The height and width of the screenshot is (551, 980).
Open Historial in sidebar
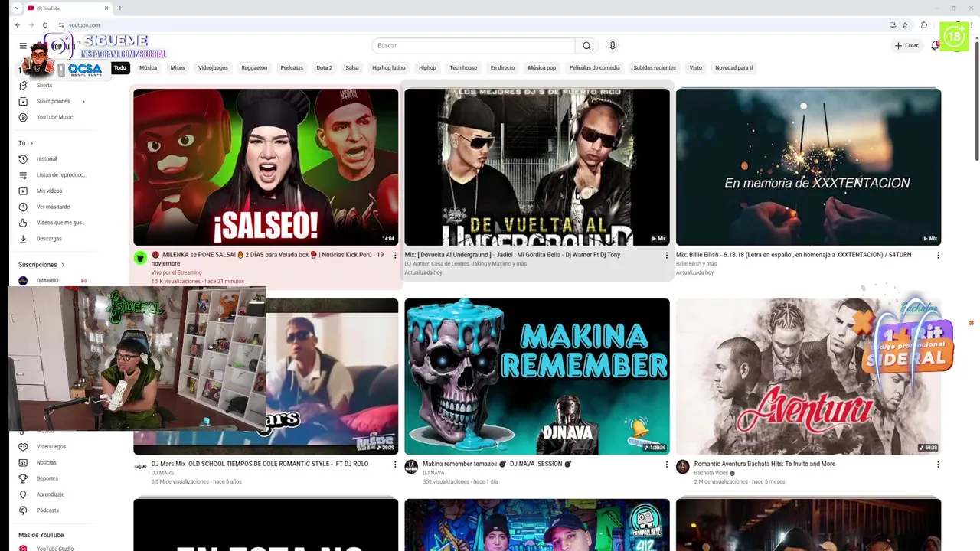pyautogui.click(x=47, y=159)
